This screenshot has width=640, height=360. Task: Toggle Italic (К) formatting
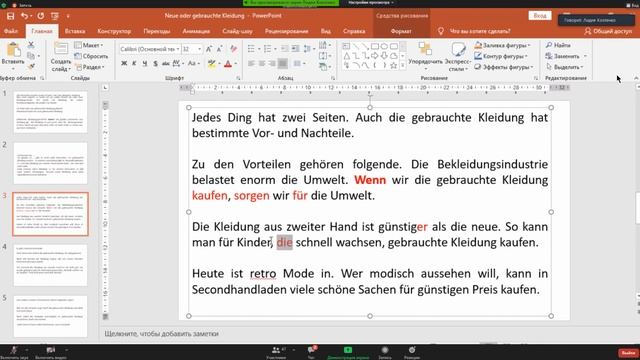[134, 64]
